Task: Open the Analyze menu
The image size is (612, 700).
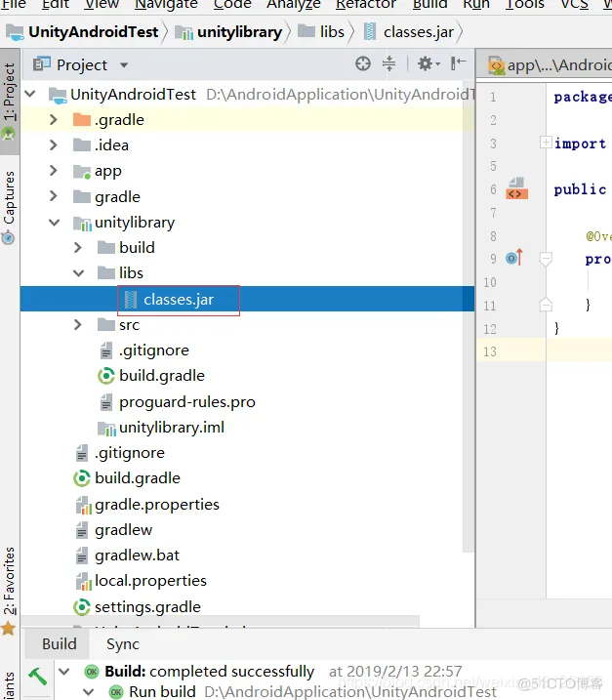Action: coord(294,4)
